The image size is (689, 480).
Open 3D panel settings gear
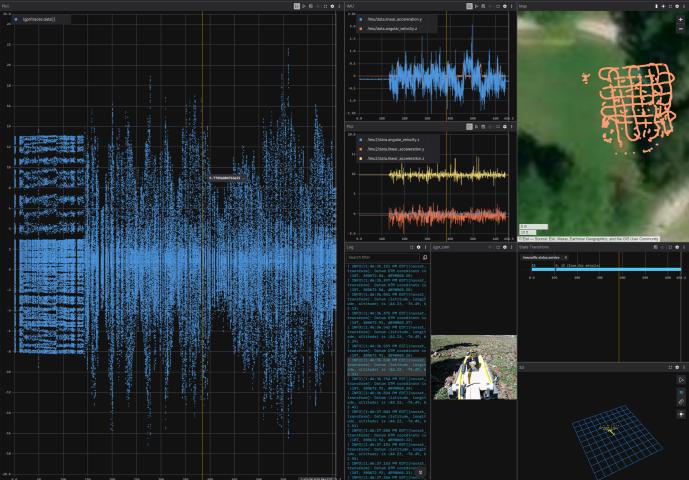[677, 367]
